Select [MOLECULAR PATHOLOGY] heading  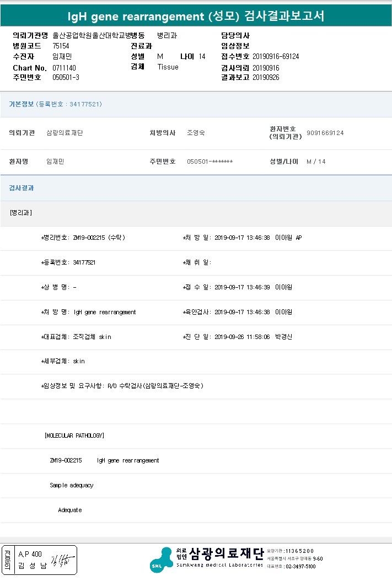[x=74, y=435]
